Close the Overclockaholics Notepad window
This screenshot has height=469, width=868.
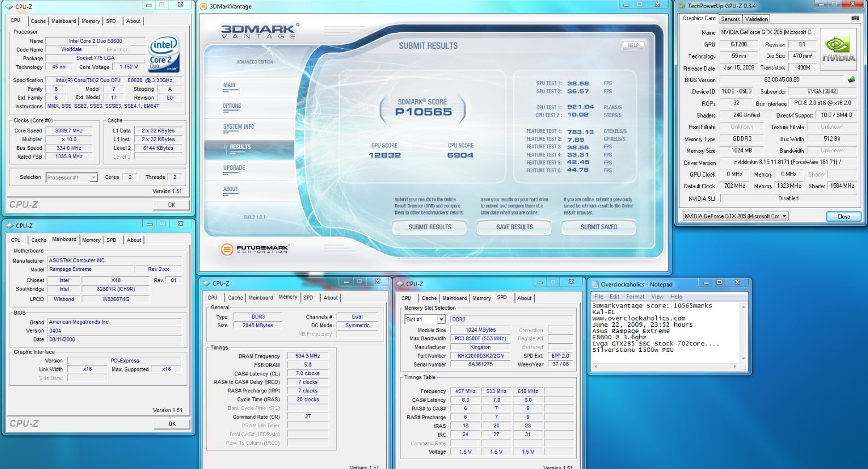click(x=737, y=282)
